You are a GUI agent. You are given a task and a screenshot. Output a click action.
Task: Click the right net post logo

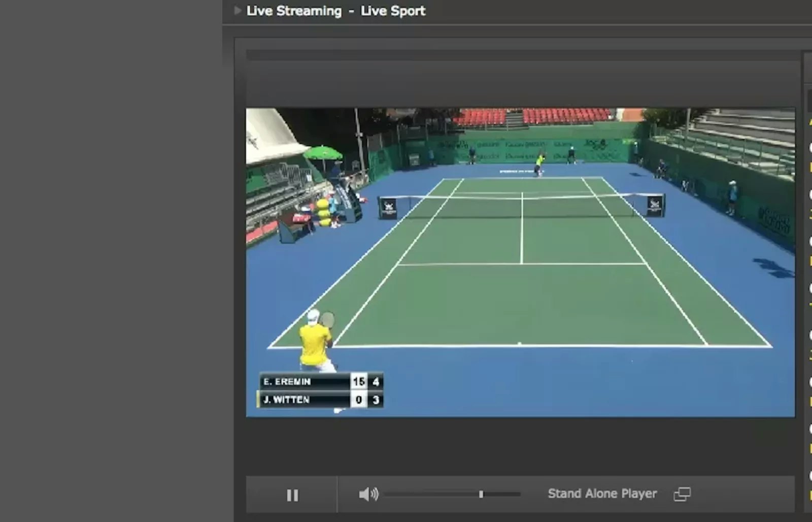[655, 205]
